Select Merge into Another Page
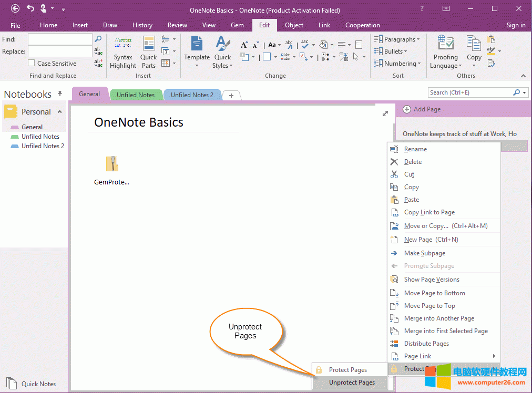The image size is (532, 393). (439, 318)
